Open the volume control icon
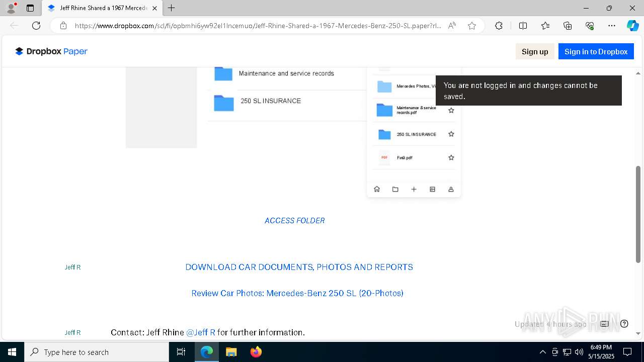The width and height of the screenshot is (644, 362). point(579,352)
